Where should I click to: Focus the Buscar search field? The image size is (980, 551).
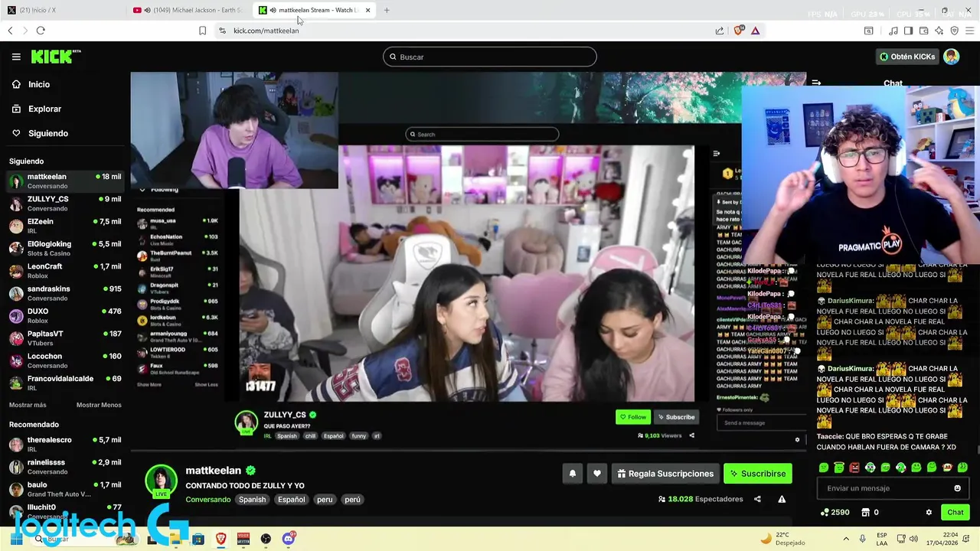490,57
